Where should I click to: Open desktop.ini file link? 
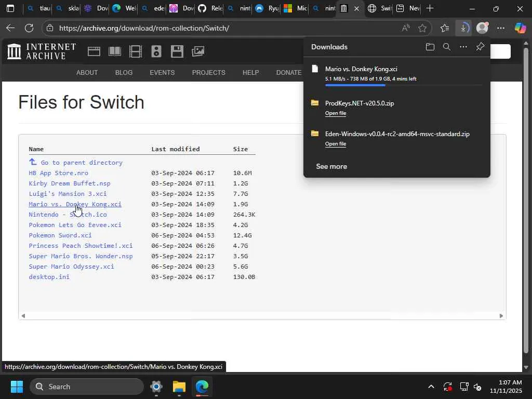(49, 277)
